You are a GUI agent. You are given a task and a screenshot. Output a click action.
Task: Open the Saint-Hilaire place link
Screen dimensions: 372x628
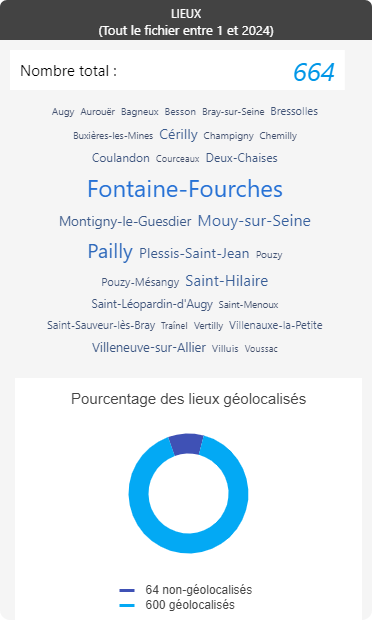tap(227, 281)
